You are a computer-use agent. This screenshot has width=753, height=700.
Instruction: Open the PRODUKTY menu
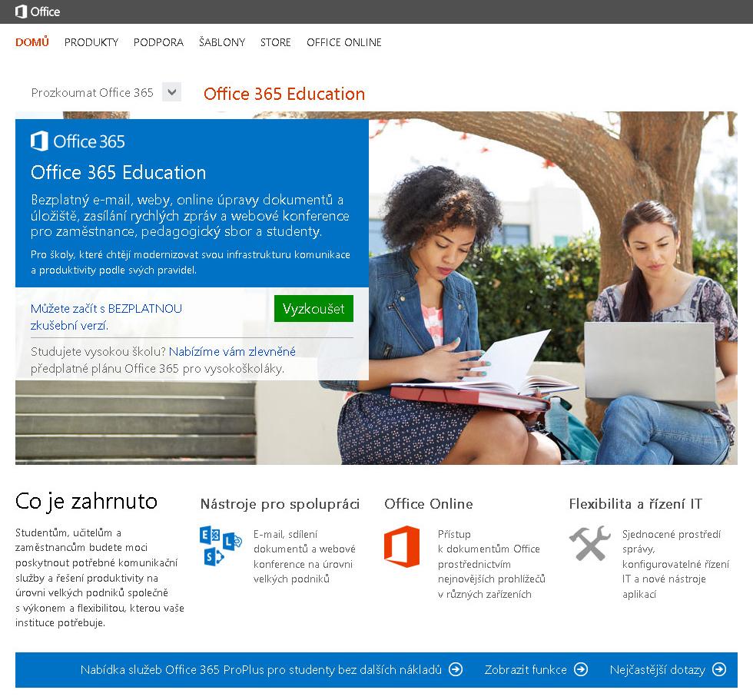pyautogui.click(x=91, y=42)
